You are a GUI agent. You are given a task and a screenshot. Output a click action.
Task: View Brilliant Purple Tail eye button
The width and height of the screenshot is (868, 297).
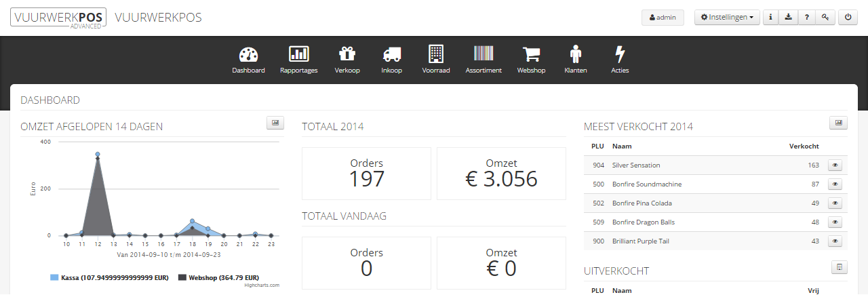tap(835, 241)
